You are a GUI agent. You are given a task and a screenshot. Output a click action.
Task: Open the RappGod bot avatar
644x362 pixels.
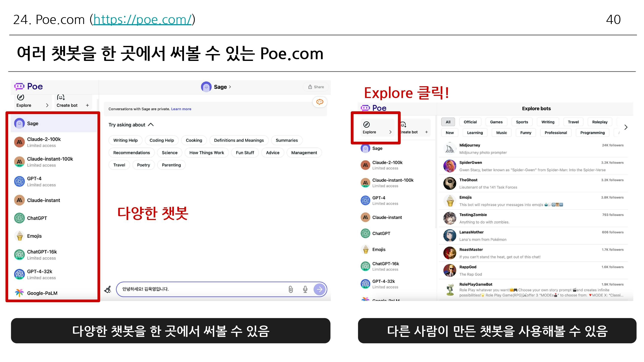point(450,270)
